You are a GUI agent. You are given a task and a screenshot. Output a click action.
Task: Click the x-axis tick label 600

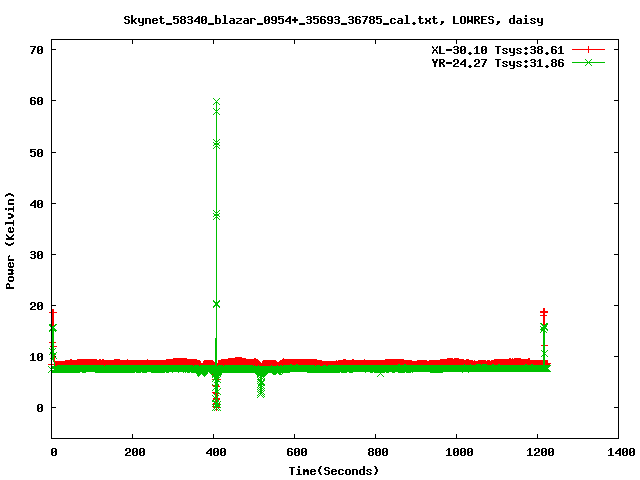(297, 452)
